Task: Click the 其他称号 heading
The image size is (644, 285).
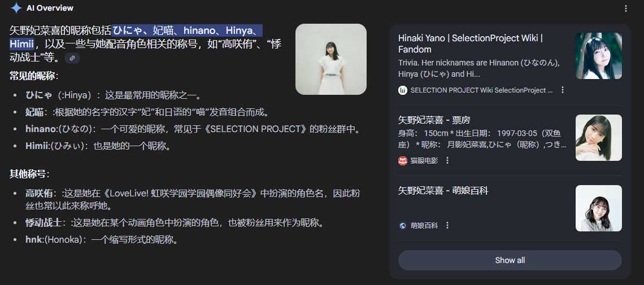Action: pos(29,174)
